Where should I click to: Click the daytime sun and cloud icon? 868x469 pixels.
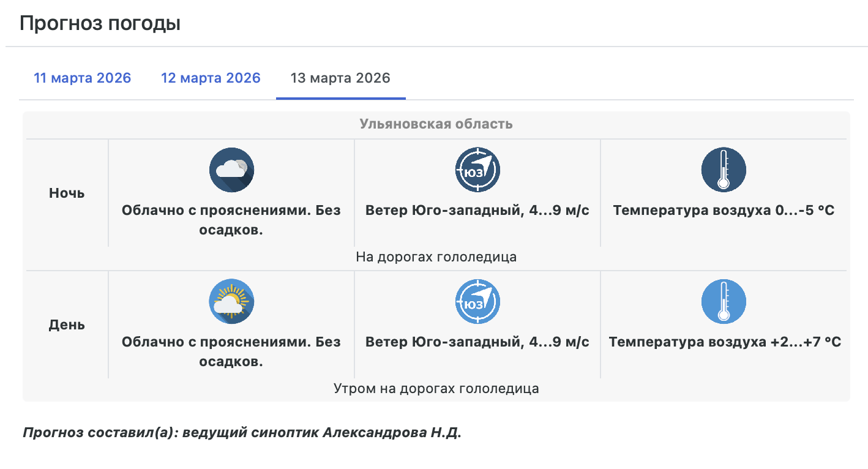pos(231,301)
